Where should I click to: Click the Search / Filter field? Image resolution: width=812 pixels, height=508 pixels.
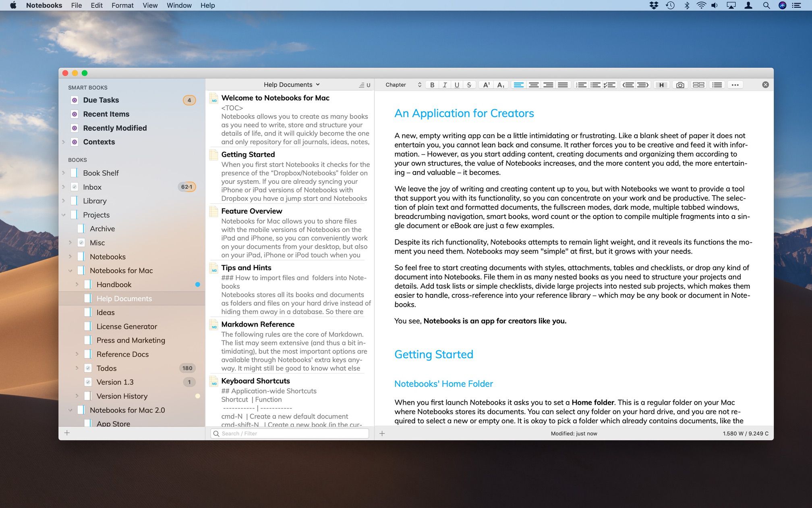tap(290, 433)
